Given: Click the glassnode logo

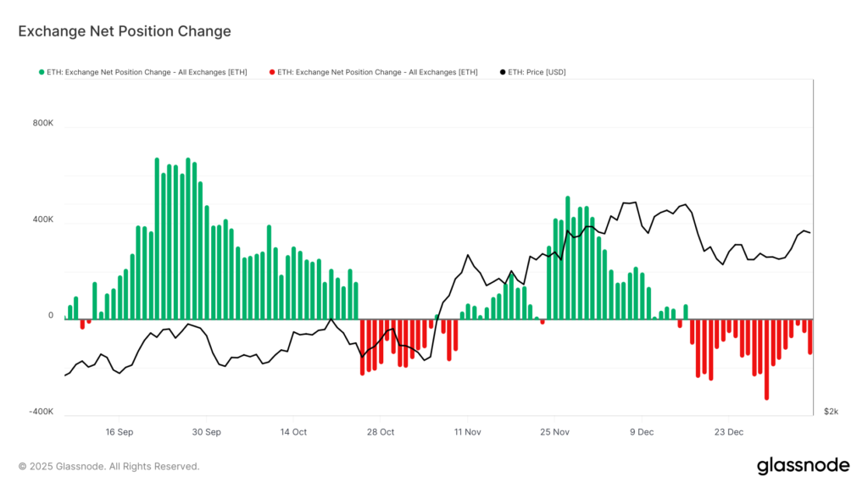Looking at the screenshot, I should click(x=802, y=465).
